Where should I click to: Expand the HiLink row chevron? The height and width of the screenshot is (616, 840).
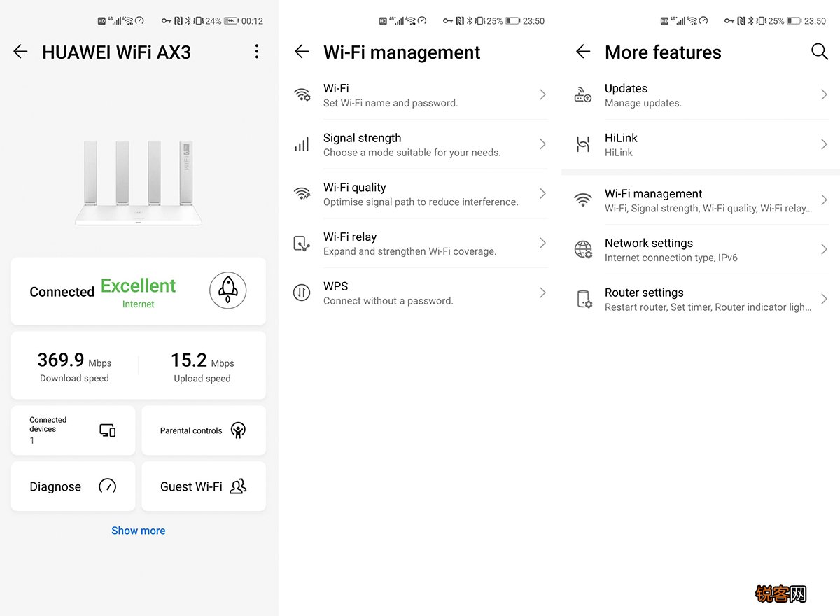pos(824,144)
